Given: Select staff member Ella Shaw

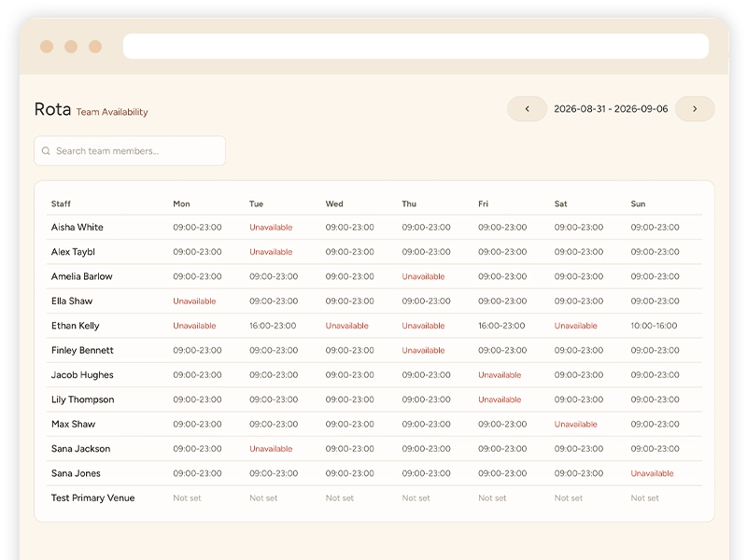Looking at the screenshot, I should tap(72, 301).
